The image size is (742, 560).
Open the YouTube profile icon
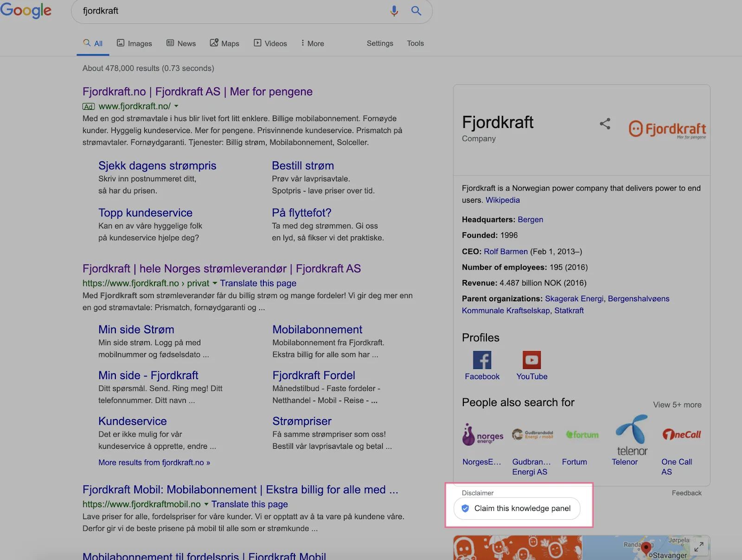[531, 360]
